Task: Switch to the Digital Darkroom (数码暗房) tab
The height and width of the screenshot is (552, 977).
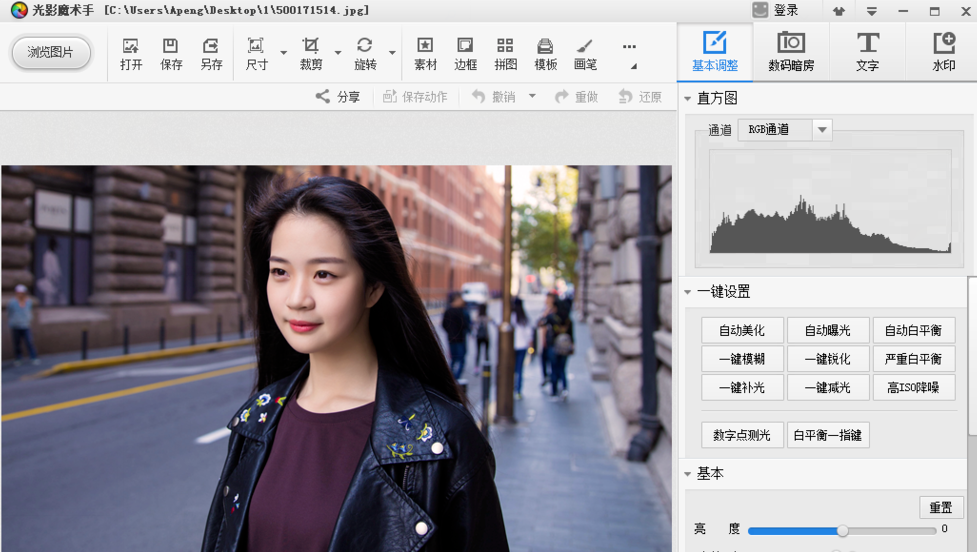Action: (791, 52)
